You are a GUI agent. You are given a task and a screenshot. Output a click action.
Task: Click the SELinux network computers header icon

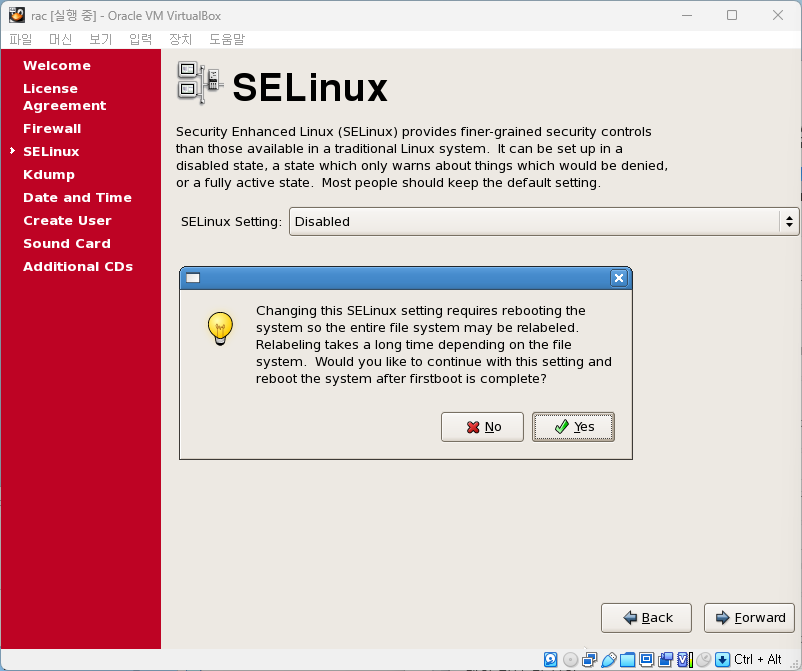click(200, 82)
